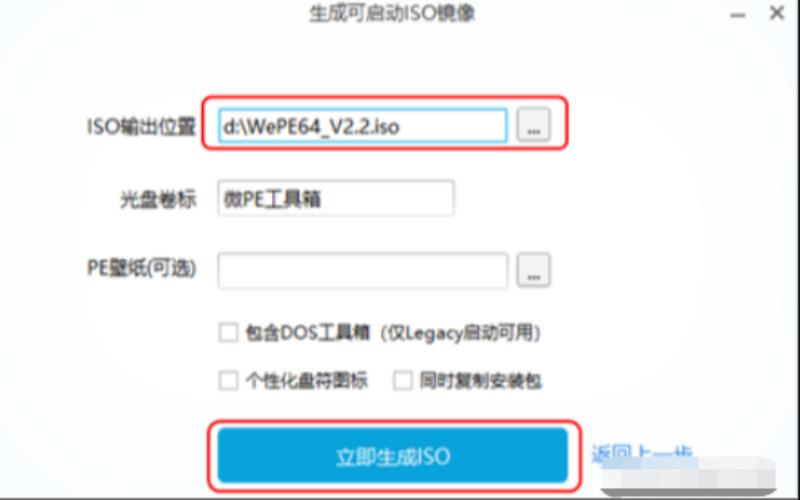Click the (仅Legacy启动可用) note text

(x=460, y=333)
